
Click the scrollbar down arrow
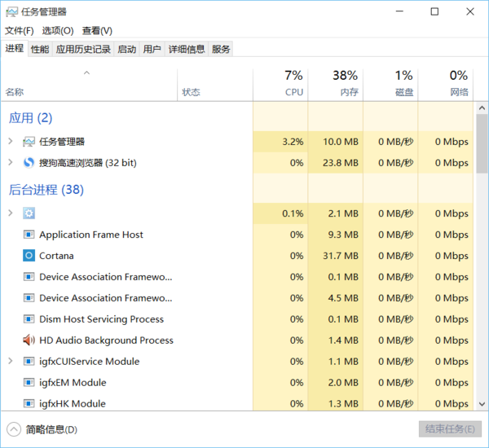(482, 404)
